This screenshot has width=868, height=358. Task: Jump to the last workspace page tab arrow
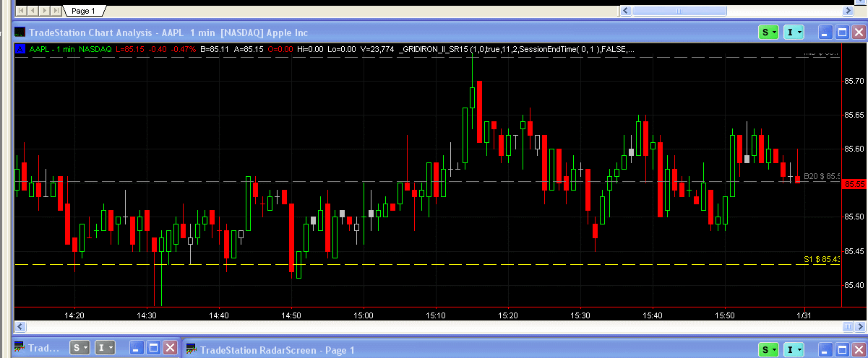point(55,11)
